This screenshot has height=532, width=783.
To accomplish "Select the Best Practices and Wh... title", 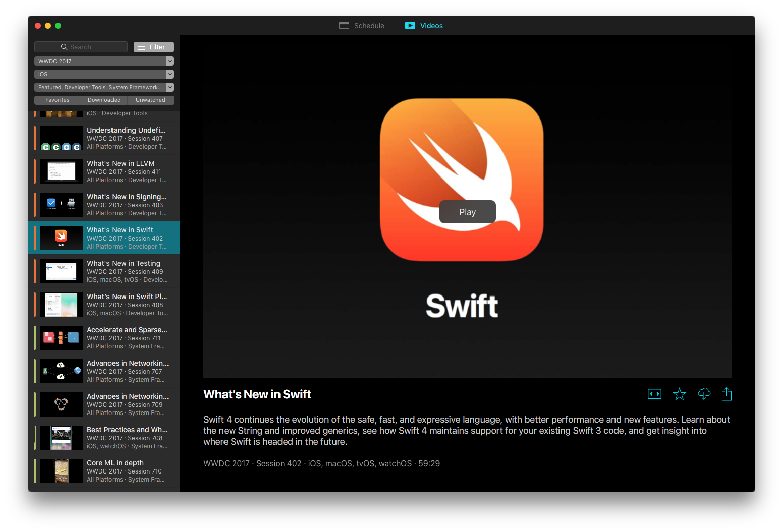I will tap(127, 430).
